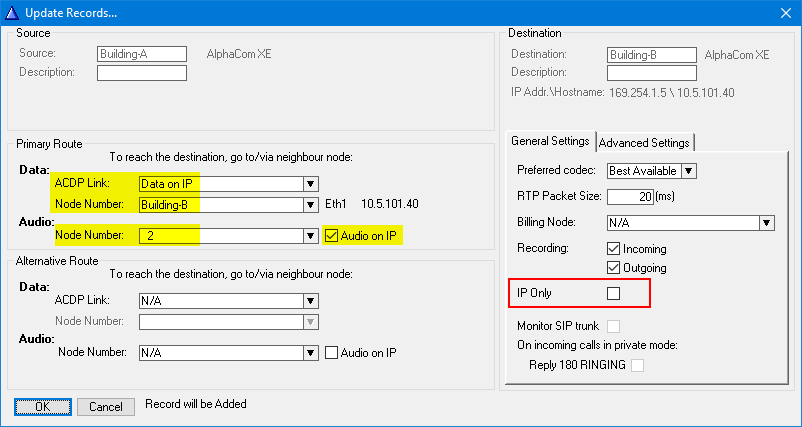Screen dimensions: 802x427
Task: Select the General Settings tab
Action: click(x=550, y=141)
